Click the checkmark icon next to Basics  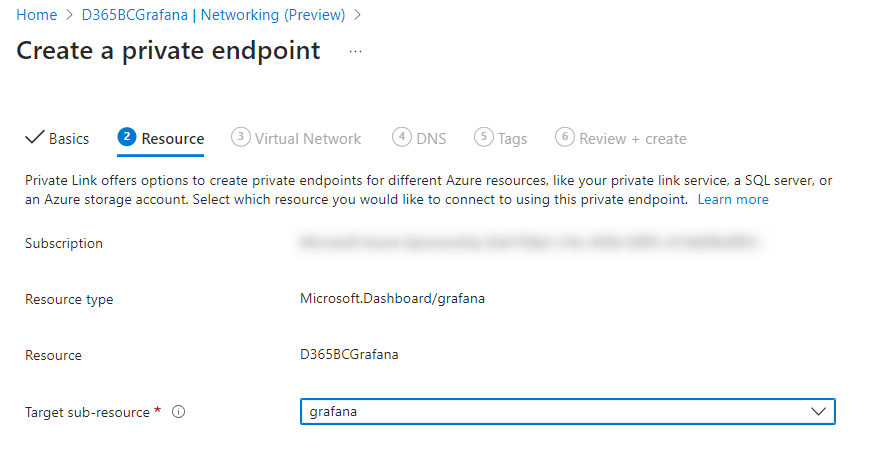[34, 138]
